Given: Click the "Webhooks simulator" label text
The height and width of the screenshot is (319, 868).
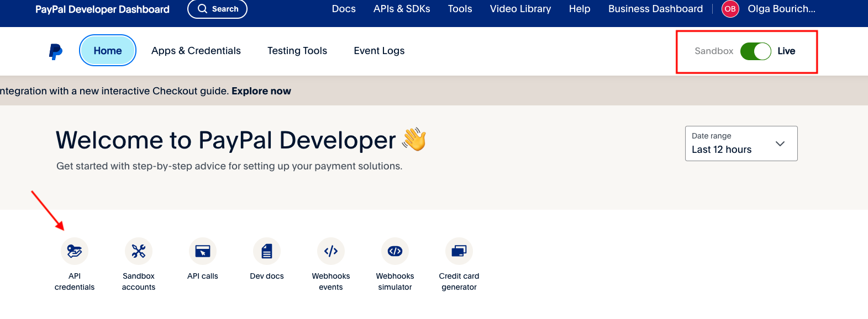Looking at the screenshot, I should [395, 281].
